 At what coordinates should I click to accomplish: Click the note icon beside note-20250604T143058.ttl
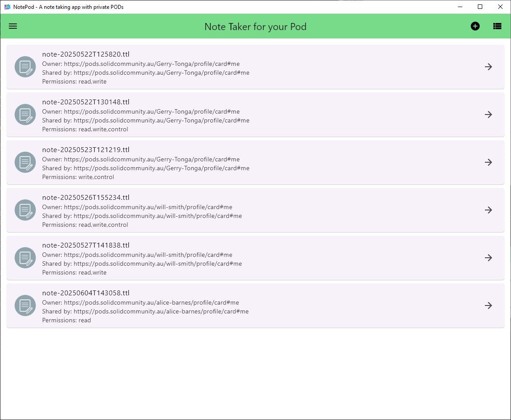[x=25, y=305]
